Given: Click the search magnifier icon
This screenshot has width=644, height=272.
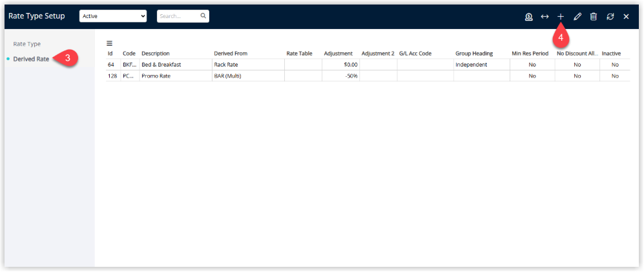Looking at the screenshot, I should 203,16.
